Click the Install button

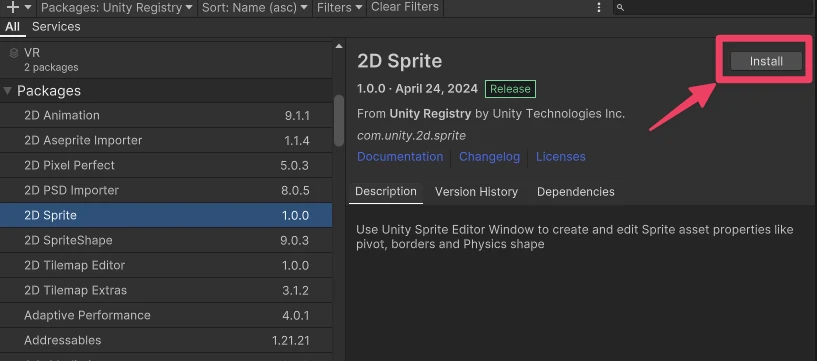point(766,61)
